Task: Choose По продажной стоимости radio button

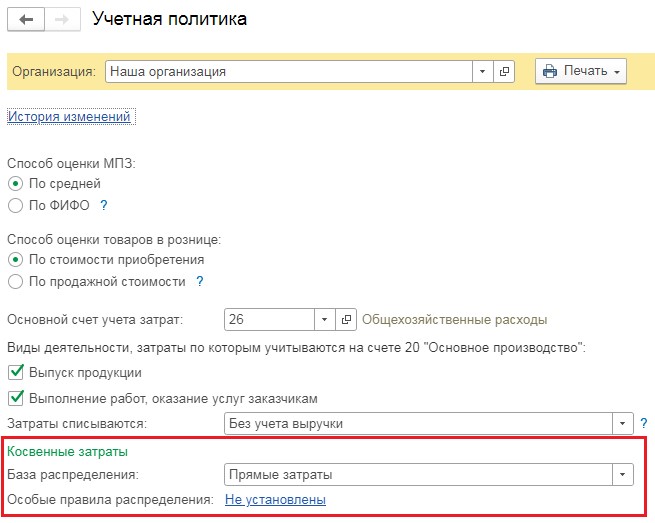Action: tap(15, 282)
